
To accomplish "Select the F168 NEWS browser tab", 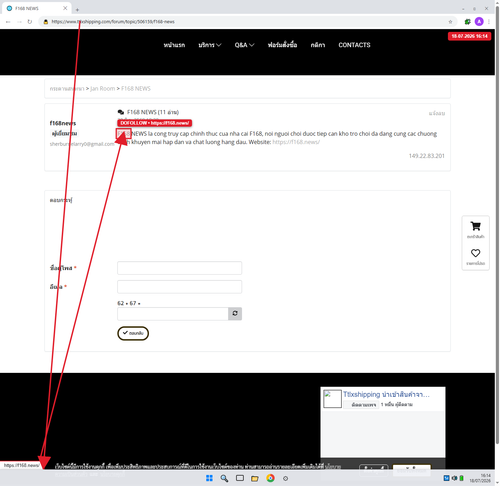I will click(36, 8).
